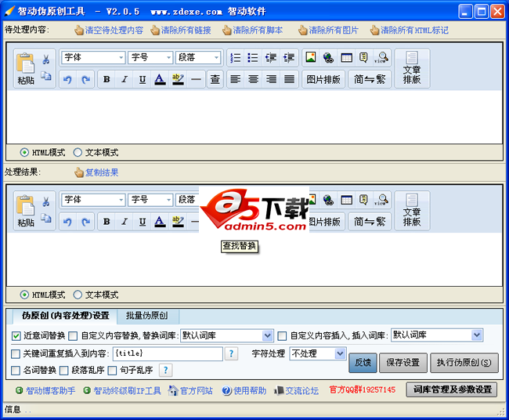Open the 段落 paragraph dropdown in the top editor

point(198,58)
